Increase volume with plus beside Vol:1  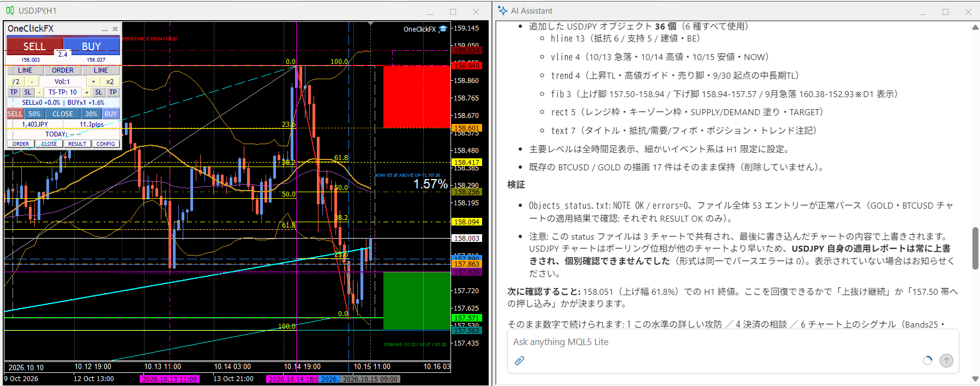tap(93, 81)
